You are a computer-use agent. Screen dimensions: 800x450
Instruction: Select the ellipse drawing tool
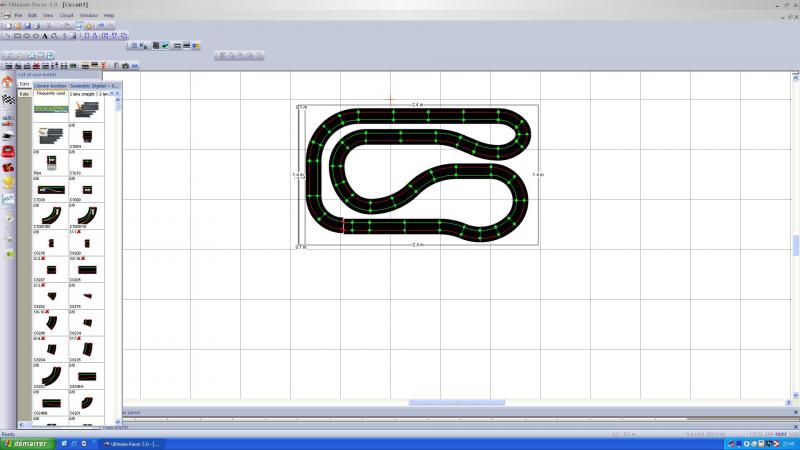point(36,35)
